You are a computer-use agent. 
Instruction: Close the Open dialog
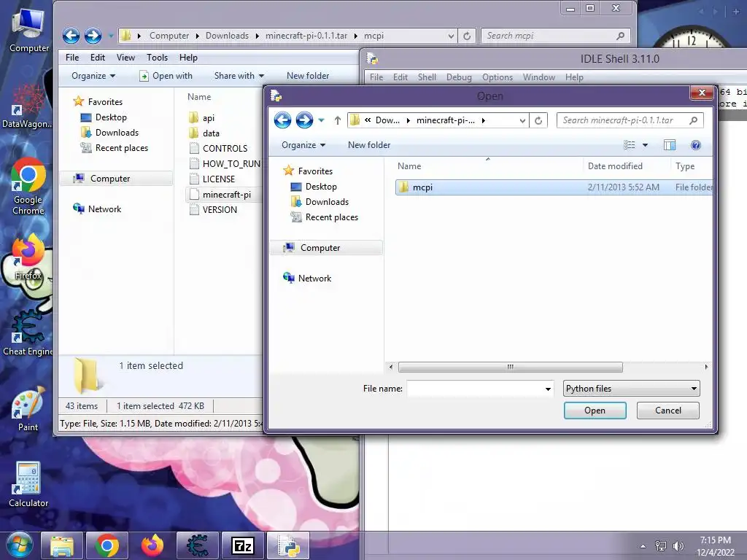[701, 93]
